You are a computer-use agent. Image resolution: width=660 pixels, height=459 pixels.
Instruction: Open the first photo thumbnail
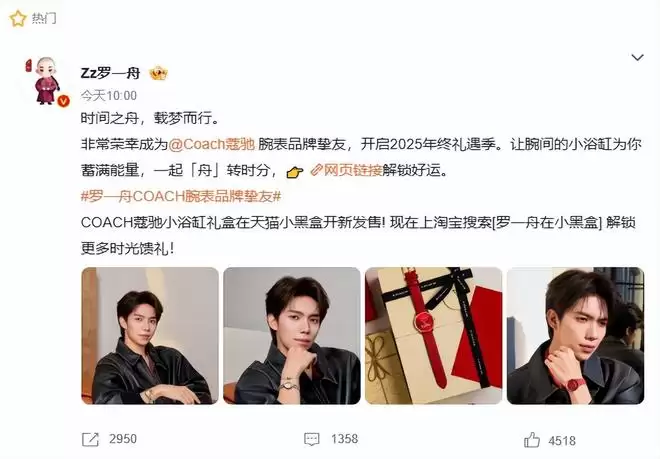[150, 336]
